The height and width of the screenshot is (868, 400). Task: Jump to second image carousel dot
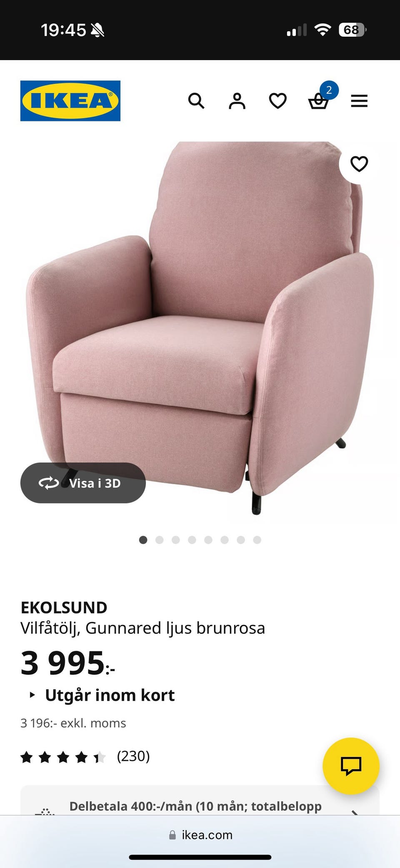click(159, 540)
